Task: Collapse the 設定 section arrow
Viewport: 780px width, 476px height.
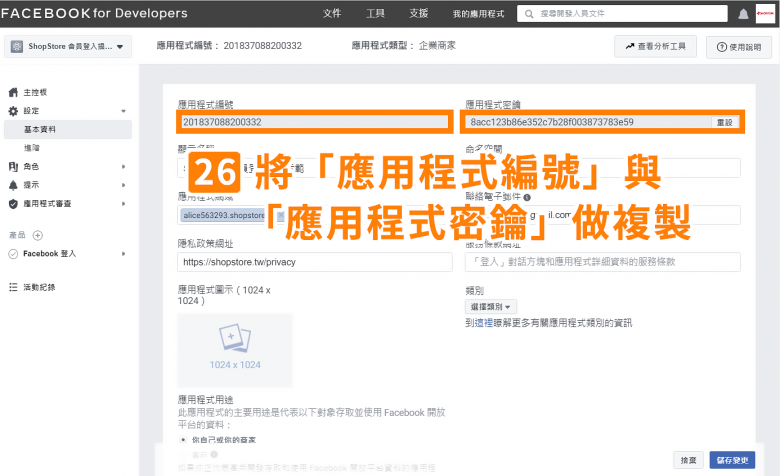Action: tap(123, 111)
